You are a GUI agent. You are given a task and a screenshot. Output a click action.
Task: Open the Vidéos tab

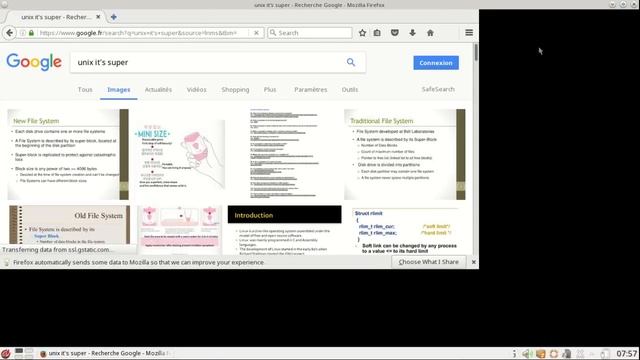click(x=196, y=89)
